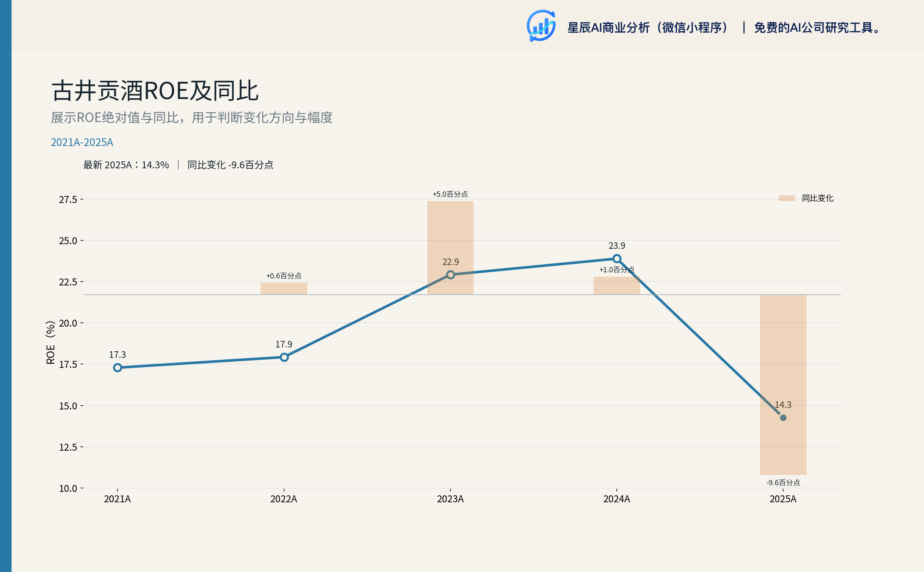This screenshot has height=572, width=924.
Task: Click the 2025A data point marker
Action: pyautogui.click(x=783, y=418)
